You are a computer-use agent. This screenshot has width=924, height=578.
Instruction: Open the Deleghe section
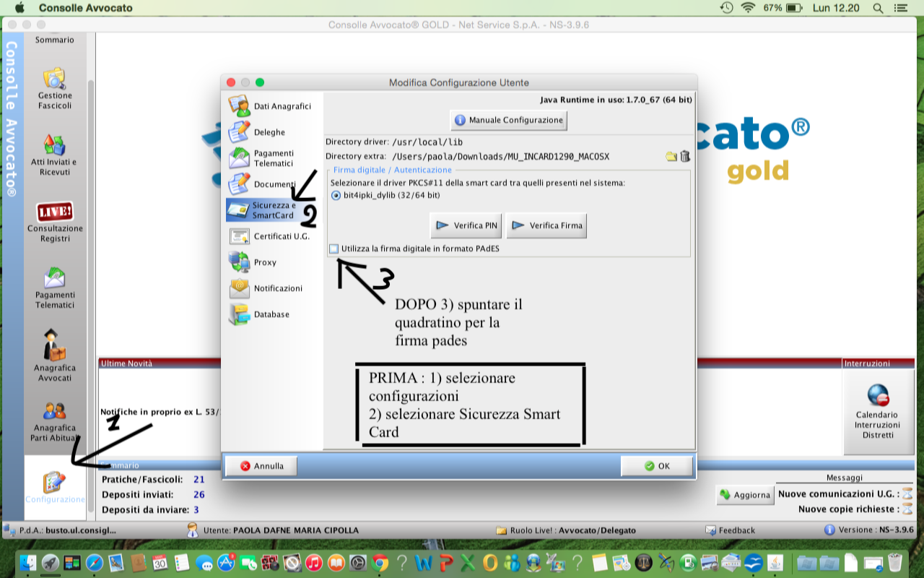[257, 132]
